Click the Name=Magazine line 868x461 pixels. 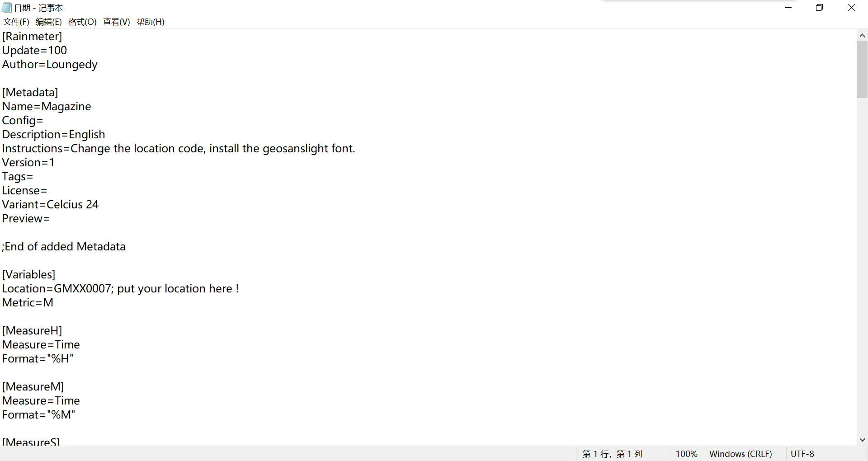(x=47, y=106)
